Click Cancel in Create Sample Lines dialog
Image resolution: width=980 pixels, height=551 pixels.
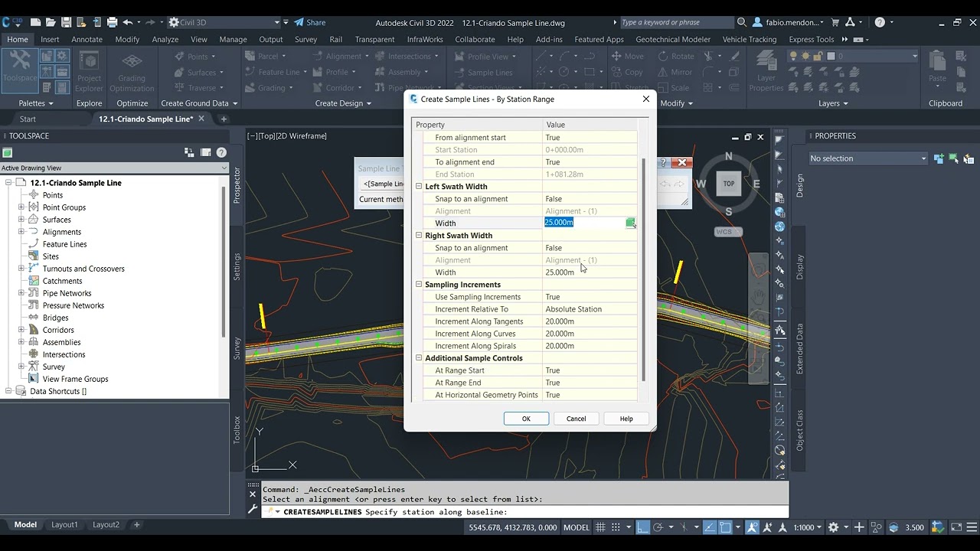pyautogui.click(x=576, y=419)
